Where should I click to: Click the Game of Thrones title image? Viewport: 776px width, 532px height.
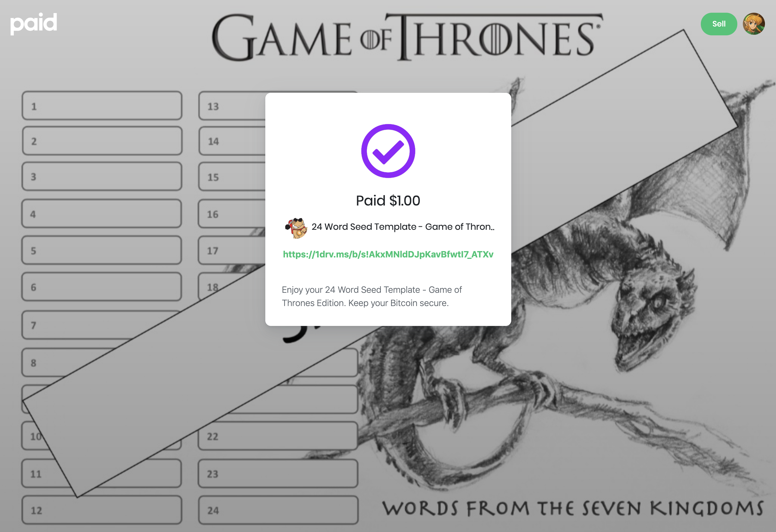[406, 37]
